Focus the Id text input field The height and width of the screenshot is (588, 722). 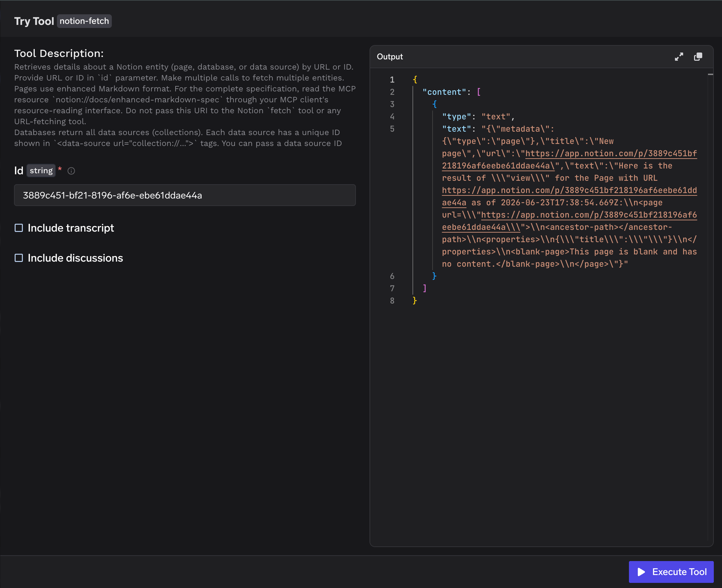(185, 195)
